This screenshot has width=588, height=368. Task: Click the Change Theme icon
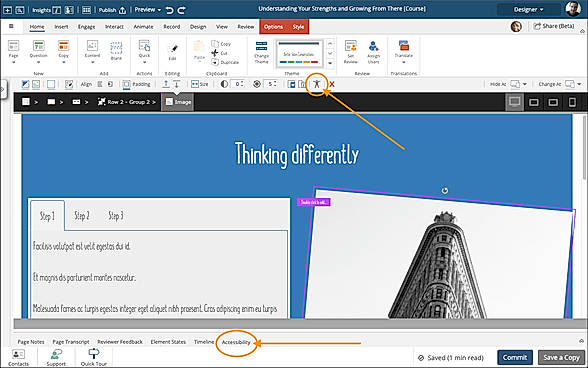[x=261, y=52]
